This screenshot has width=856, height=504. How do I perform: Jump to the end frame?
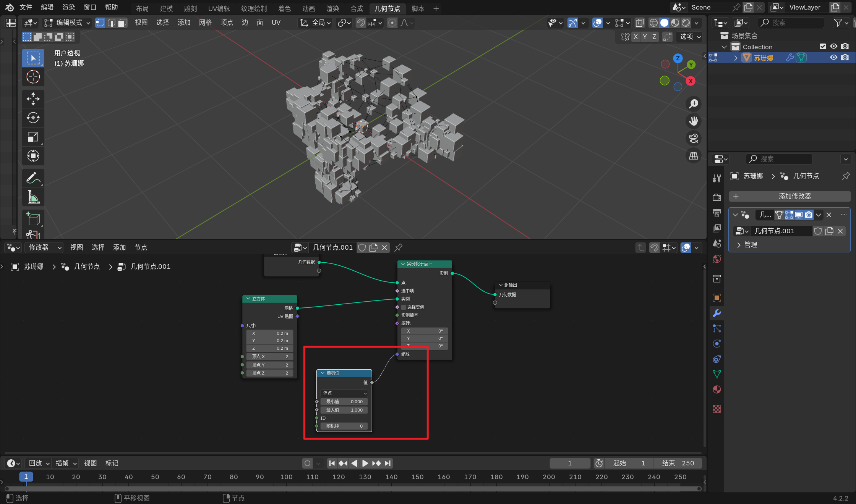click(x=388, y=463)
